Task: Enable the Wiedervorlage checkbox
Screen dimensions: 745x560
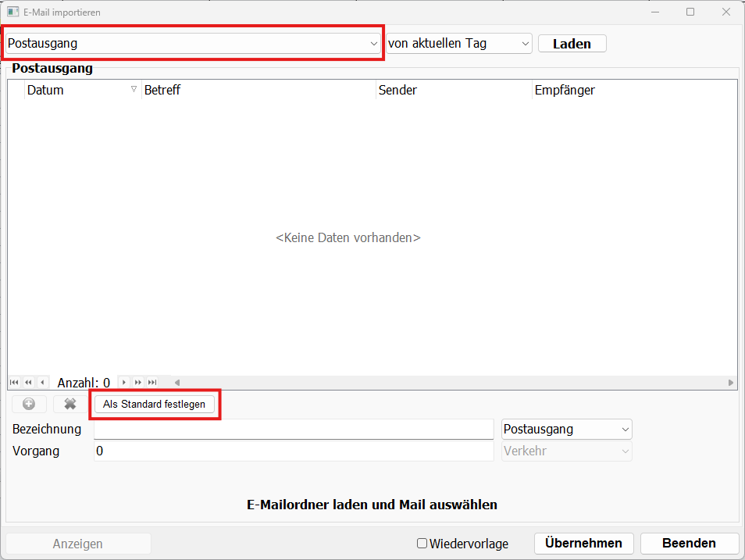Action: (422, 544)
